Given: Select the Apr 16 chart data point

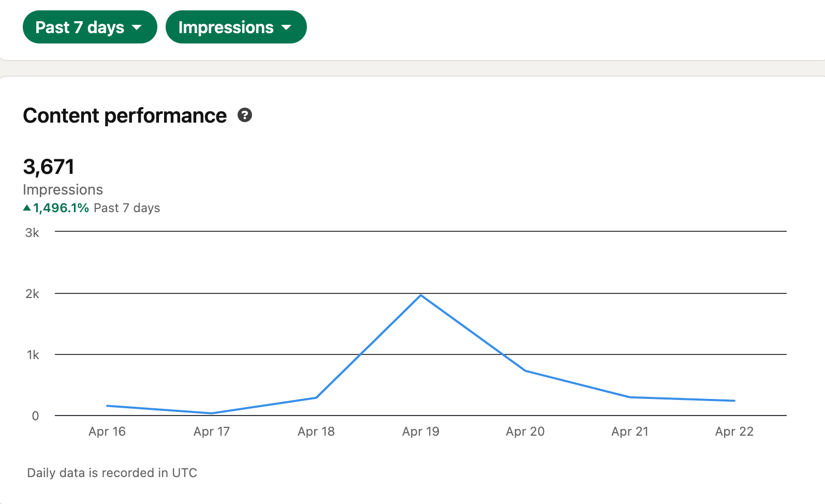Looking at the screenshot, I should [107, 406].
